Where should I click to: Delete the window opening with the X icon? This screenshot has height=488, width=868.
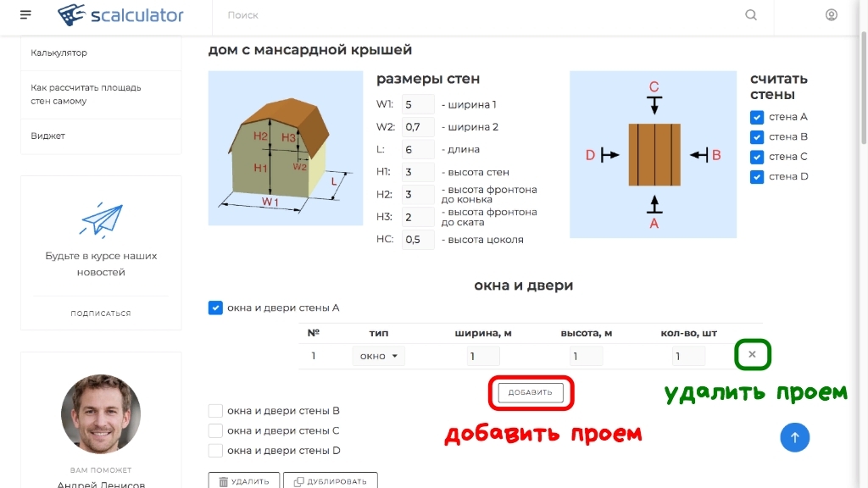(x=752, y=354)
